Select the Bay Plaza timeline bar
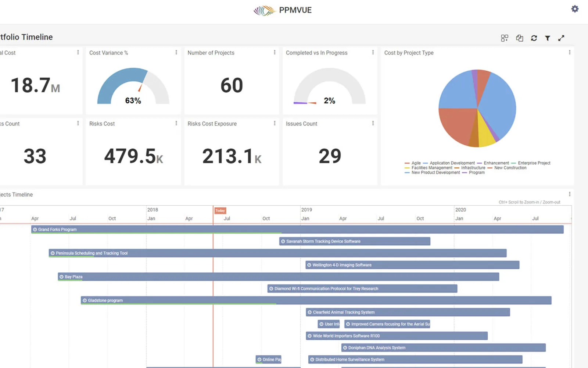Screen dimensions: 588x368 pyautogui.click(x=278, y=277)
